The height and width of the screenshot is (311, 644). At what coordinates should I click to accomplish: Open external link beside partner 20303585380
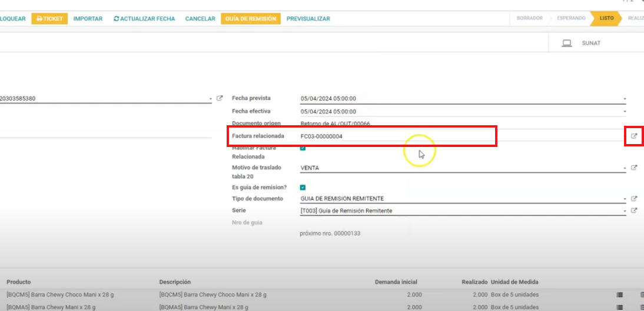click(220, 99)
